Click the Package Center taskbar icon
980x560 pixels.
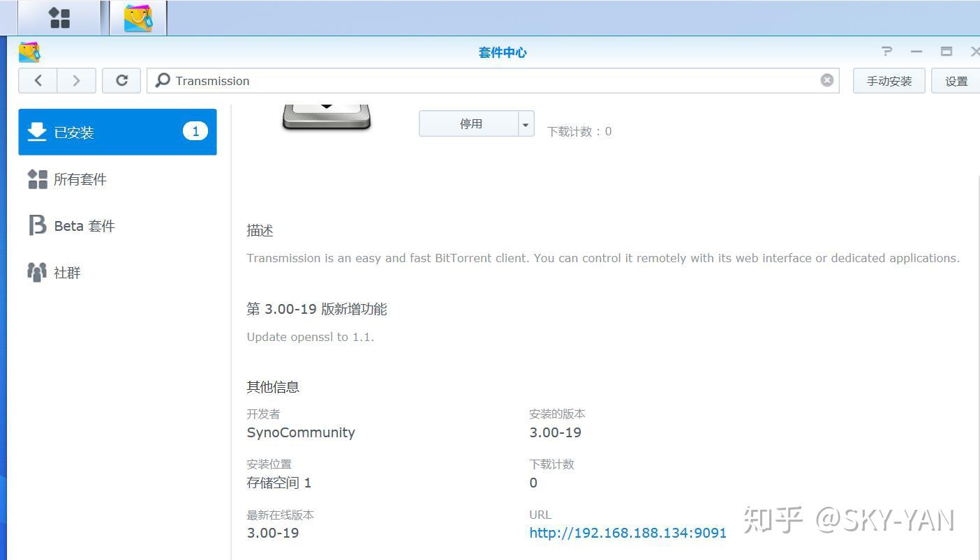(137, 17)
